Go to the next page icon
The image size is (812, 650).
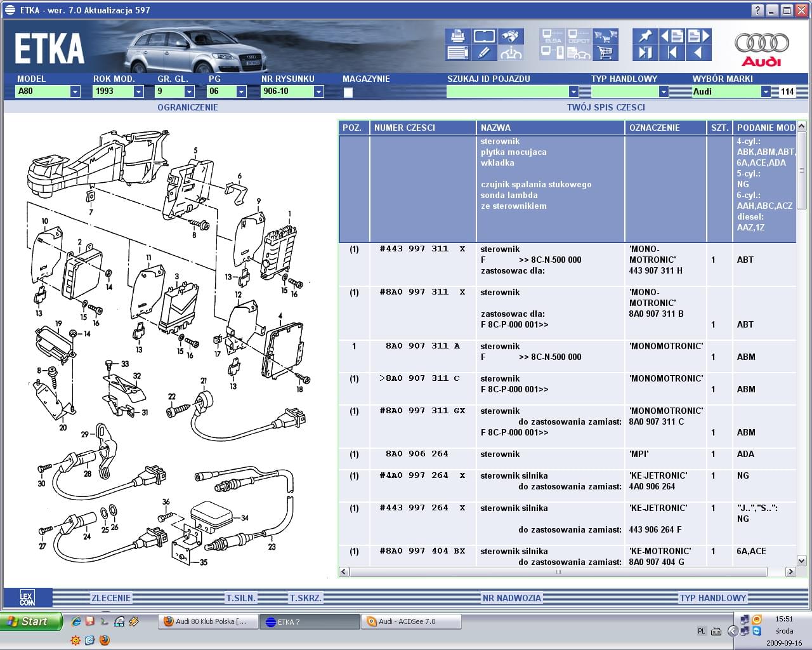[x=698, y=36]
